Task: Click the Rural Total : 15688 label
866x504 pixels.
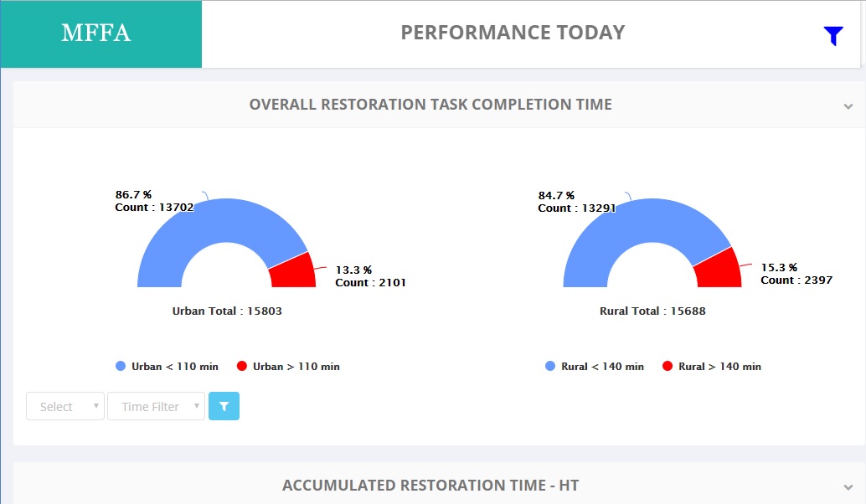Action: (652, 311)
